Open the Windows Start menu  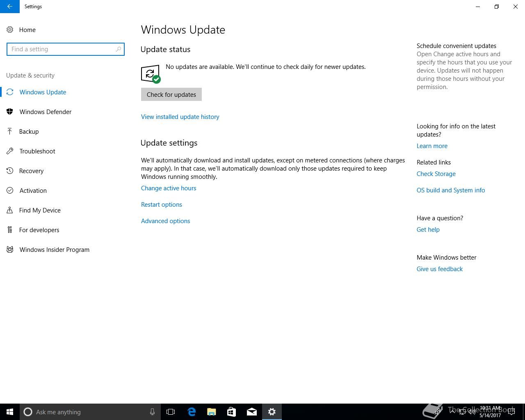pyautogui.click(x=10, y=412)
